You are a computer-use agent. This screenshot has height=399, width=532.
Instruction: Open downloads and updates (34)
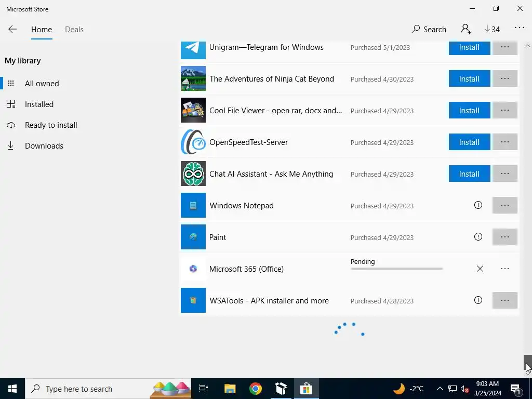[x=492, y=30]
